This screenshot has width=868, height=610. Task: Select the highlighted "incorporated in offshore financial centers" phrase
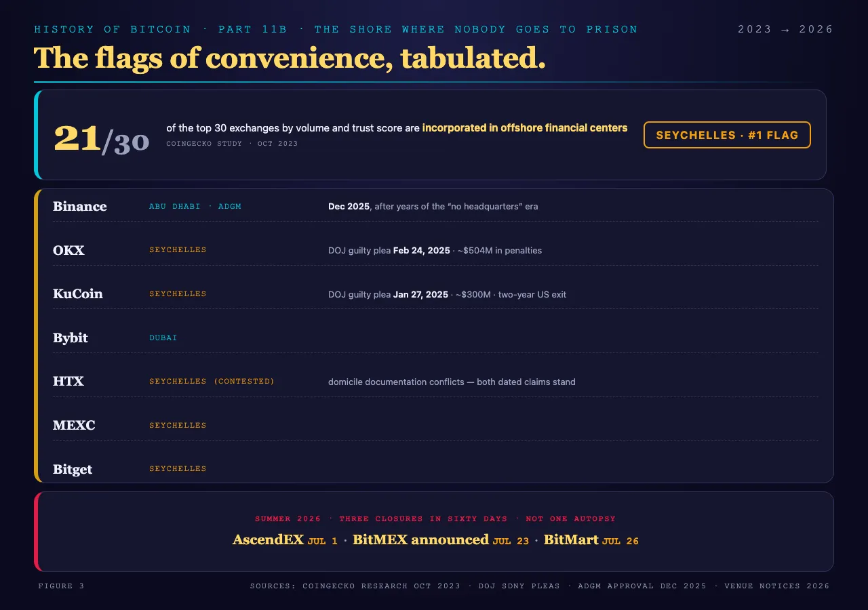(x=525, y=127)
